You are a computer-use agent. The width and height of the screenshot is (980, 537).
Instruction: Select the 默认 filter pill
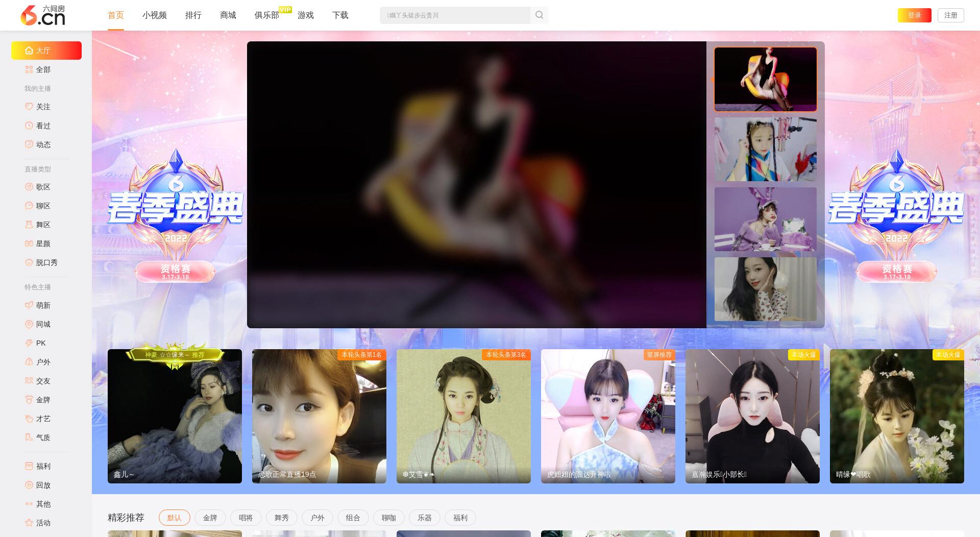175,518
